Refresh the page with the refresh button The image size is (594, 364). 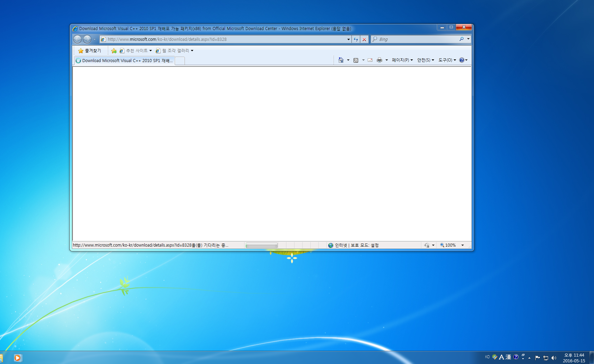point(356,39)
